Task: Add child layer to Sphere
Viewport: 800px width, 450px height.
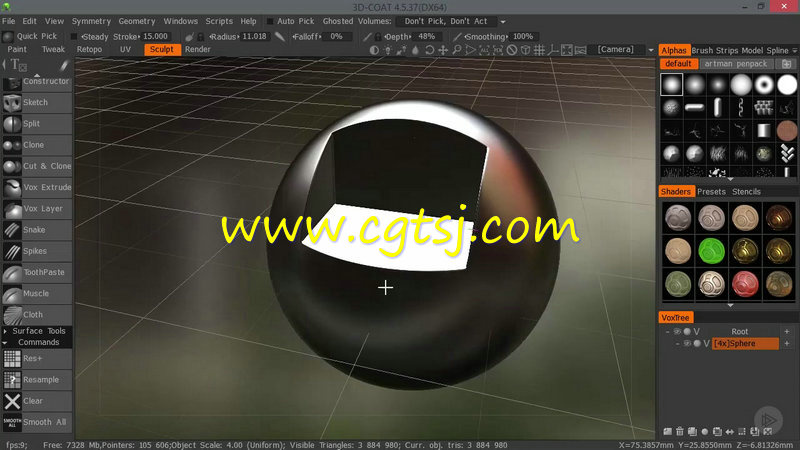Action: click(x=787, y=344)
